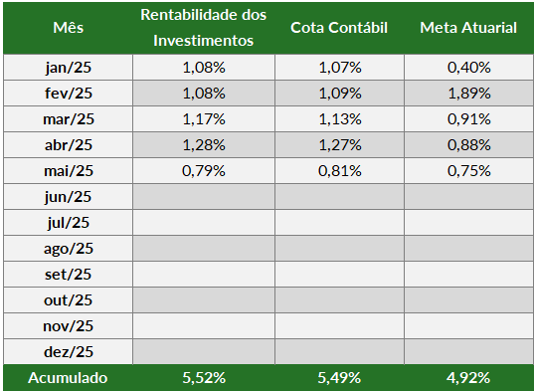
Task: Select the abr/25 Cota Contábil value 1,27%
Action: point(340,145)
